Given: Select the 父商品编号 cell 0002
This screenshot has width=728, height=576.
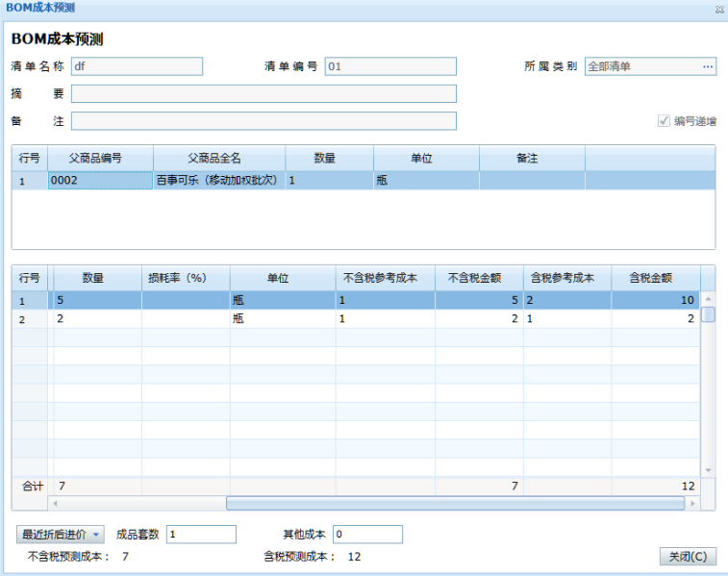Looking at the screenshot, I should (100, 181).
